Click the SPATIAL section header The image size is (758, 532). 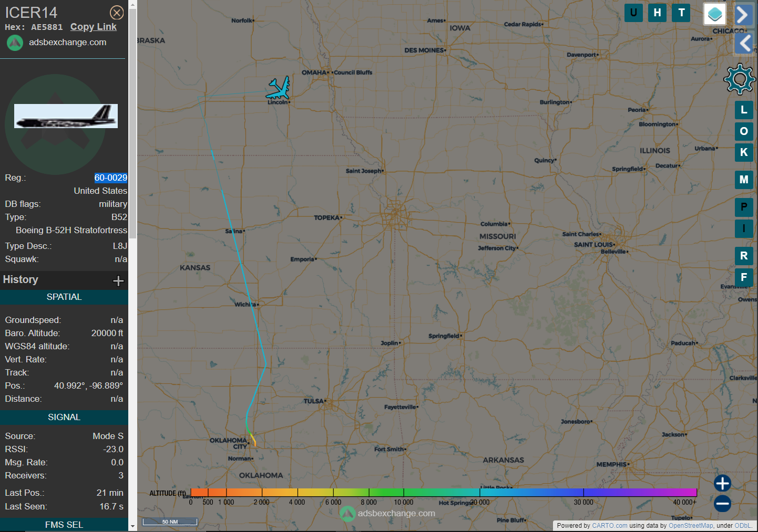[64, 297]
